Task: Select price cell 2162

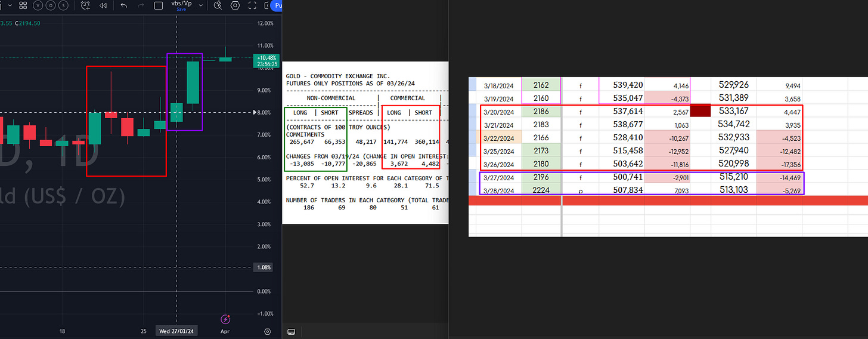Action: coord(541,85)
